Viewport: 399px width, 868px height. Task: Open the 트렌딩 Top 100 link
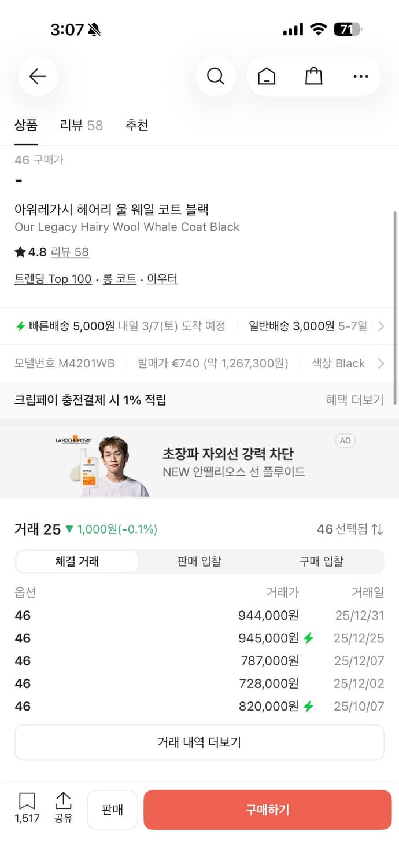coord(53,278)
